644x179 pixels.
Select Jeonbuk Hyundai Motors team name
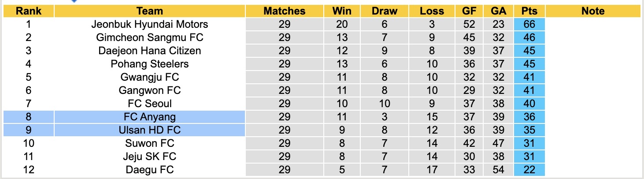[x=150, y=24]
